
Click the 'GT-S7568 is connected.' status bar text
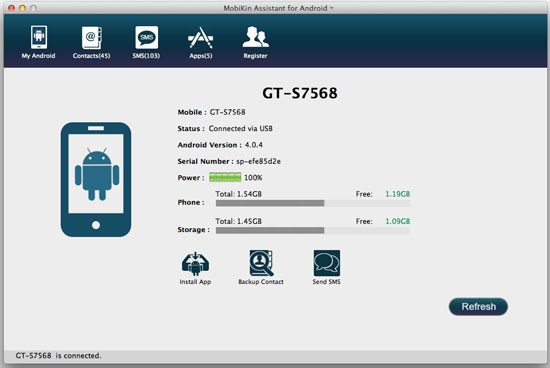tap(58, 356)
